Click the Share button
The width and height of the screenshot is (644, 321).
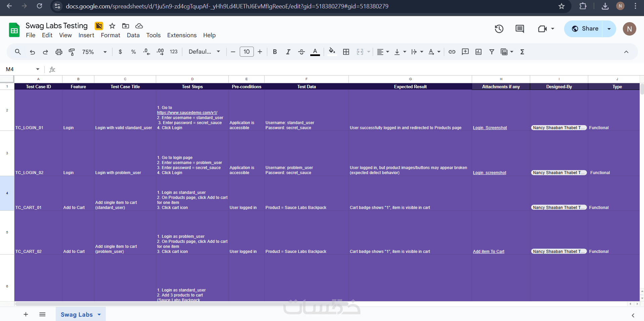584,29
